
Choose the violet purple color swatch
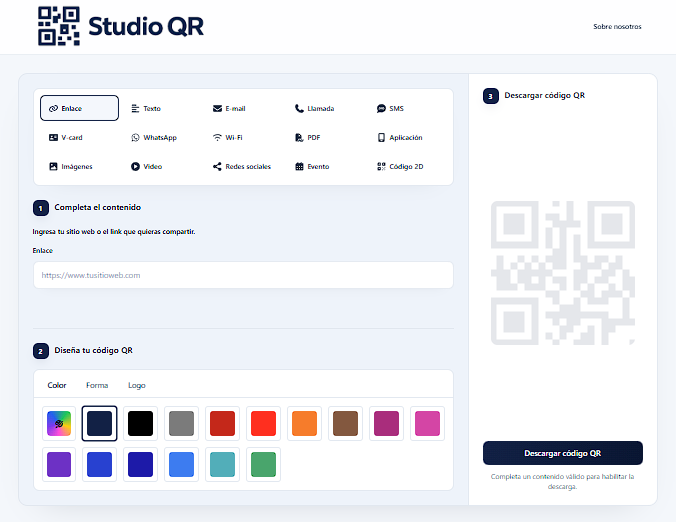[x=59, y=464]
